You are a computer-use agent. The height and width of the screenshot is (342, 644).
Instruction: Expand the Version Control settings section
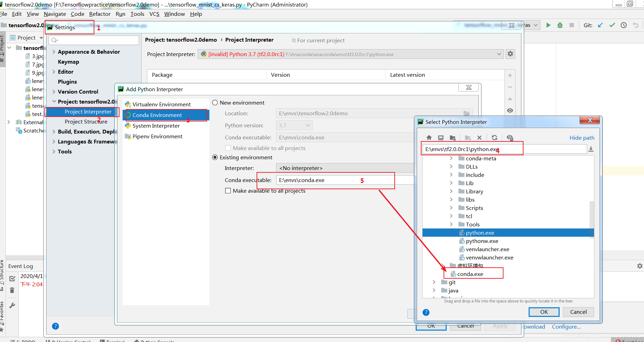54,92
